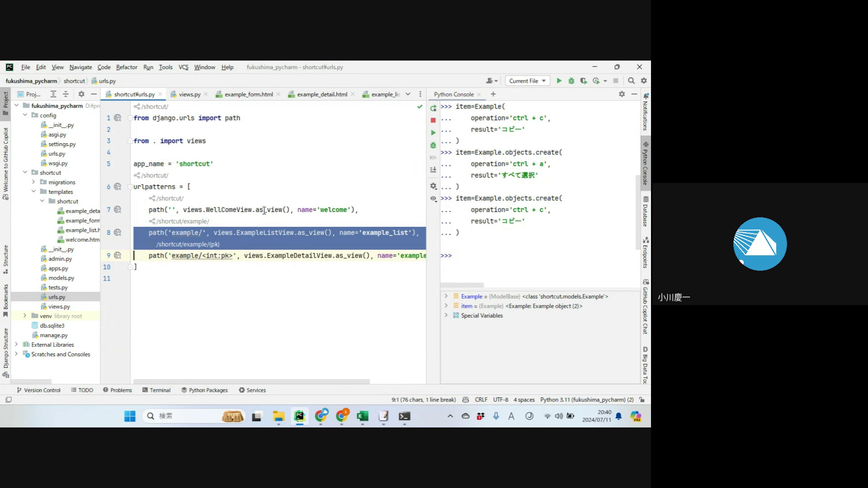Click the Debug bug icon in top toolbar

coord(571,81)
